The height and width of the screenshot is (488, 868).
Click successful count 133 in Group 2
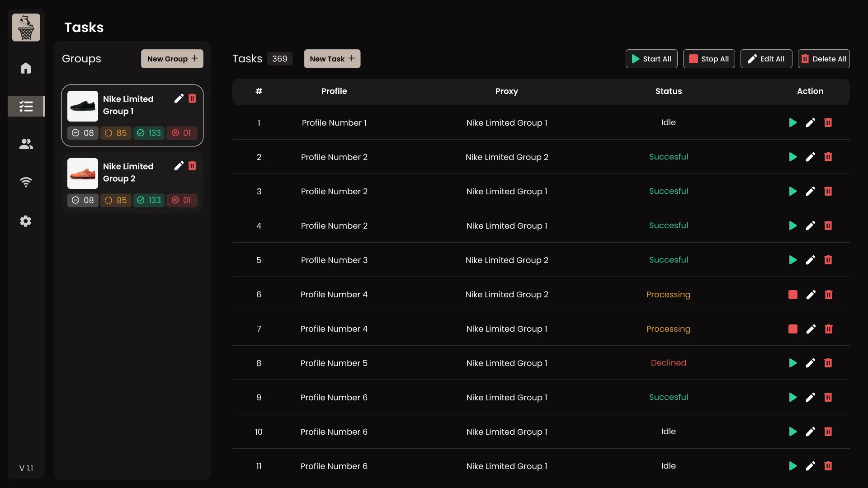tap(149, 200)
